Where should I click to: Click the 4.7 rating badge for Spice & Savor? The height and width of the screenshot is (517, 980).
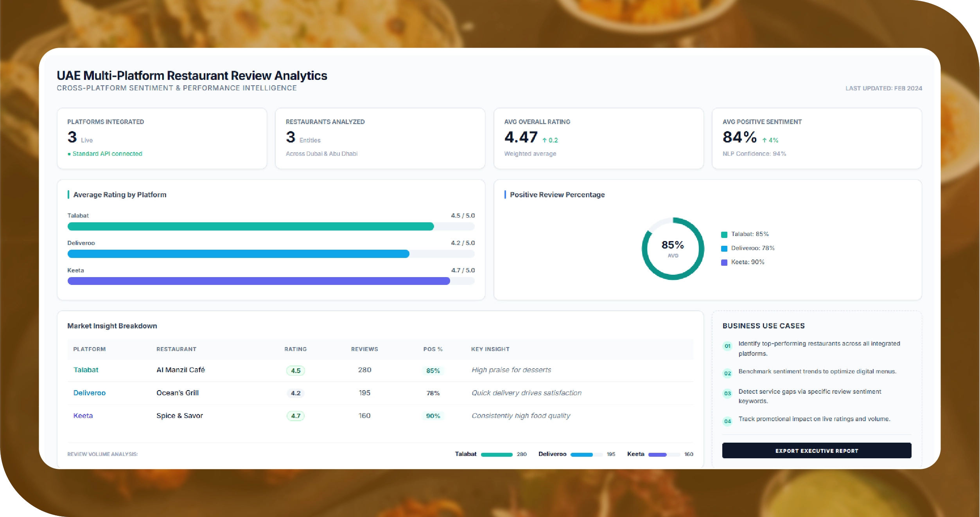pos(296,416)
